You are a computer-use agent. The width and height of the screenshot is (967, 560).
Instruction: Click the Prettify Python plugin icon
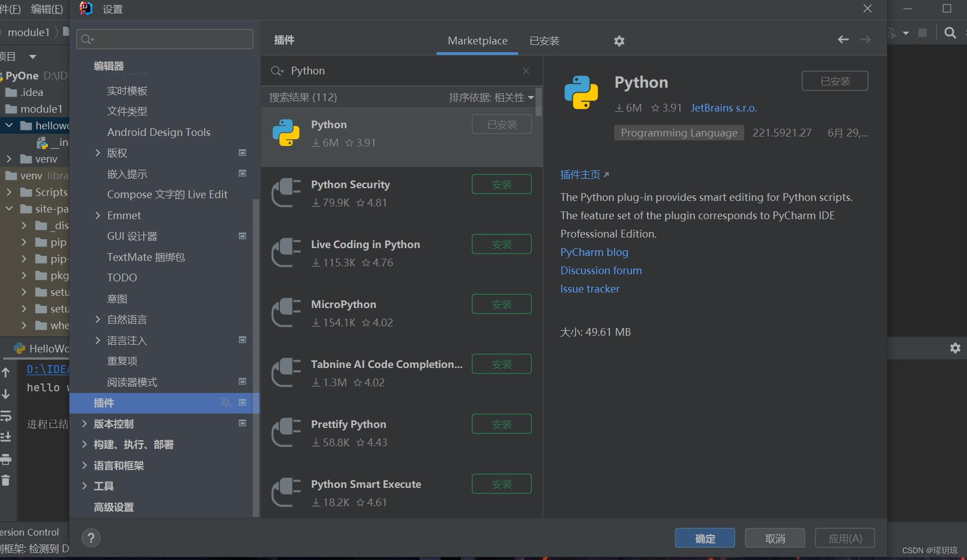pyautogui.click(x=286, y=432)
